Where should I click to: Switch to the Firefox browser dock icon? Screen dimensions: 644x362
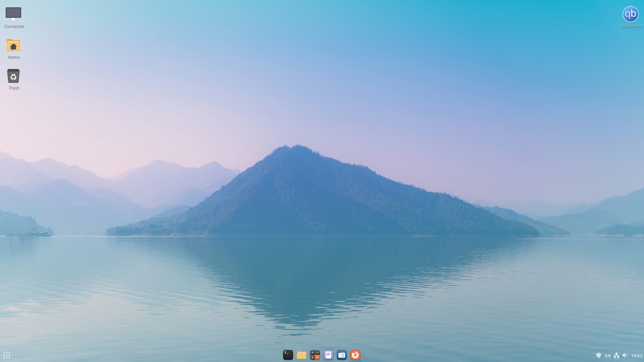coord(355,355)
